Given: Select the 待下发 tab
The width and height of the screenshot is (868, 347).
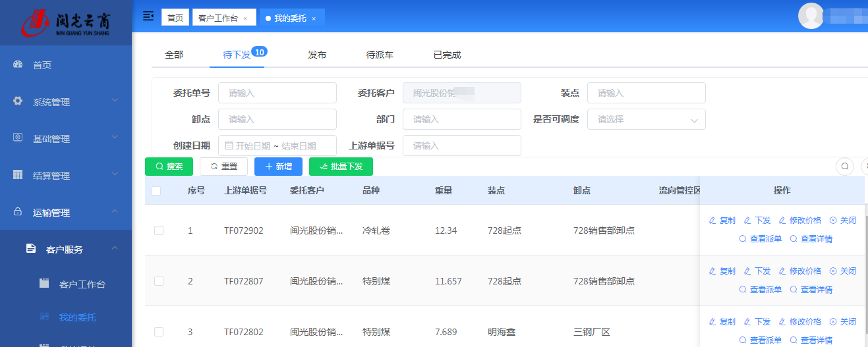Looking at the screenshot, I should (237, 55).
